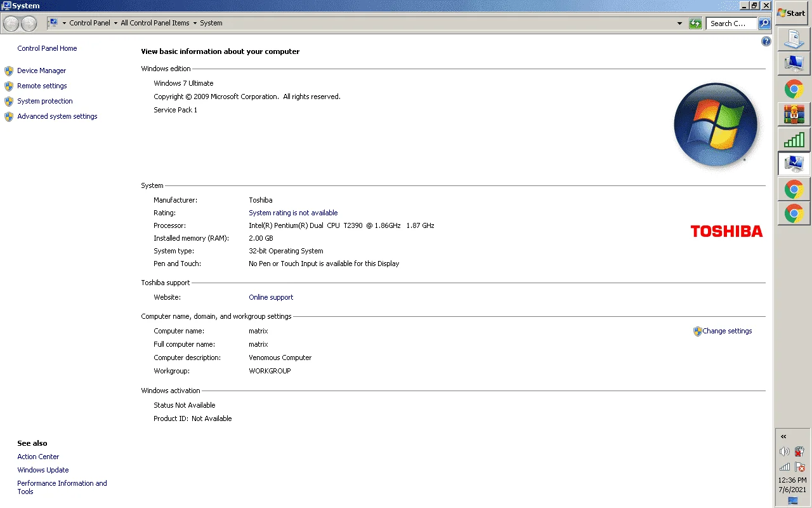
Task: Click the Manufacturer value Toshiba
Action: pos(261,200)
